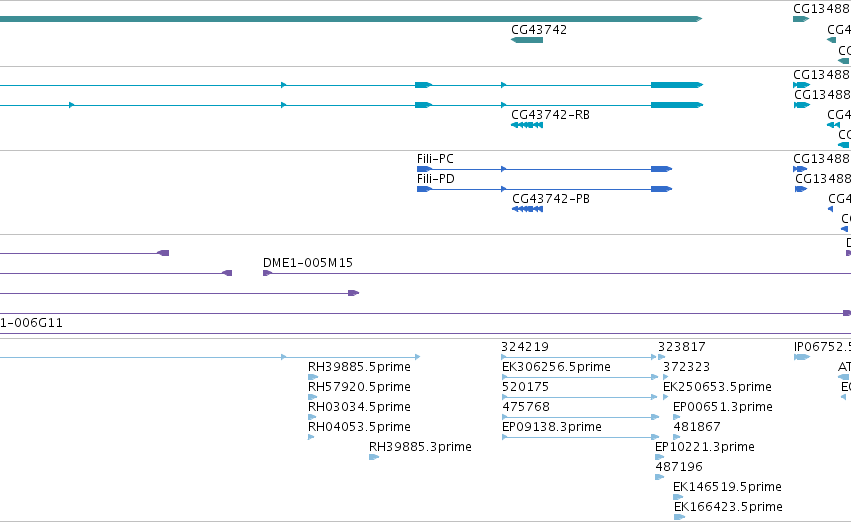Click the EK146519.5prime EST label
Image resolution: width=851 pixels, height=522 pixels.
pos(727,487)
